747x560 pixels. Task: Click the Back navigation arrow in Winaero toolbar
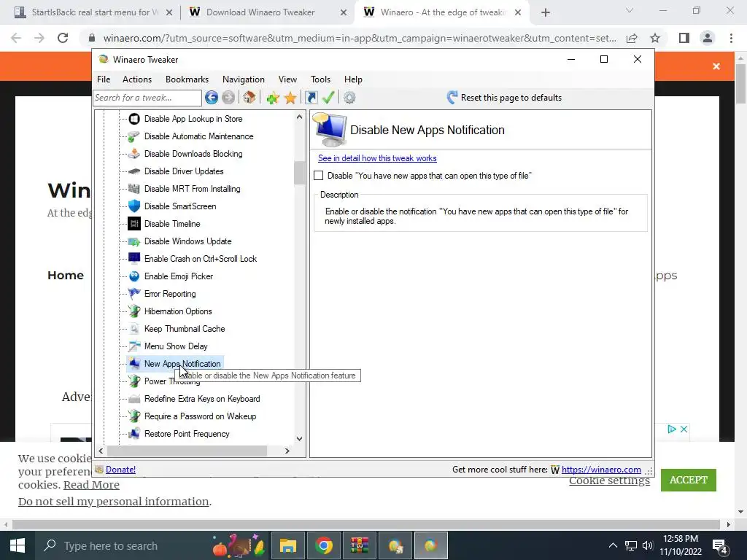(x=212, y=98)
